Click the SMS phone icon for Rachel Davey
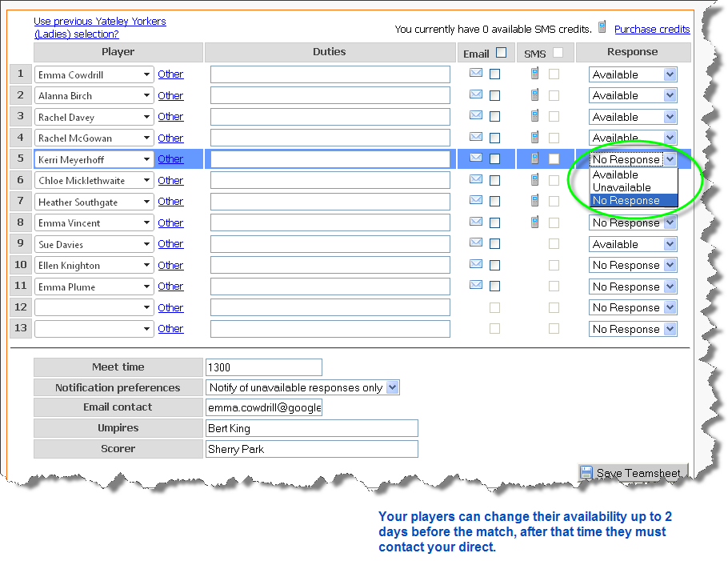Viewport: 728px width, 561px height. (x=534, y=116)
